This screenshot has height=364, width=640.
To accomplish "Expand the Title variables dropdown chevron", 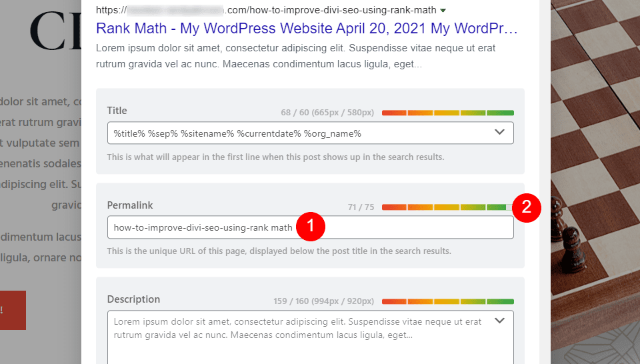I will tap(500, 133).
